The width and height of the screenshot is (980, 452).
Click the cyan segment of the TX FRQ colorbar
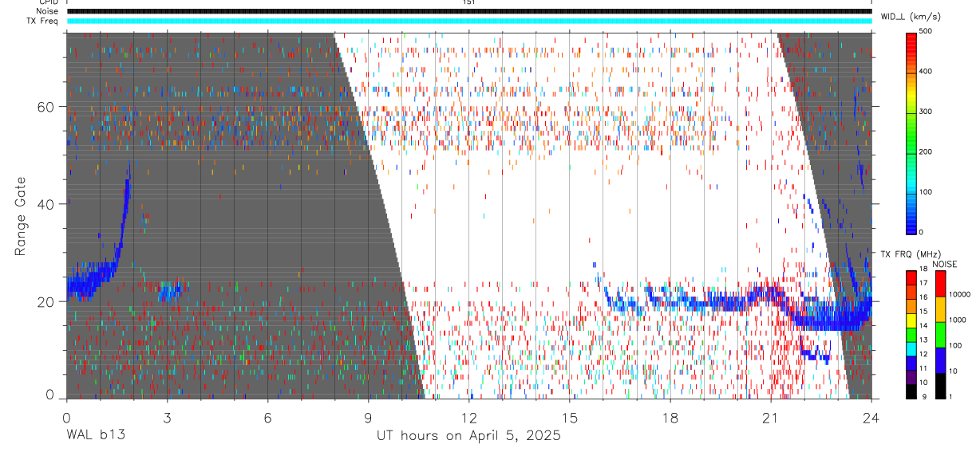(911, 349)
